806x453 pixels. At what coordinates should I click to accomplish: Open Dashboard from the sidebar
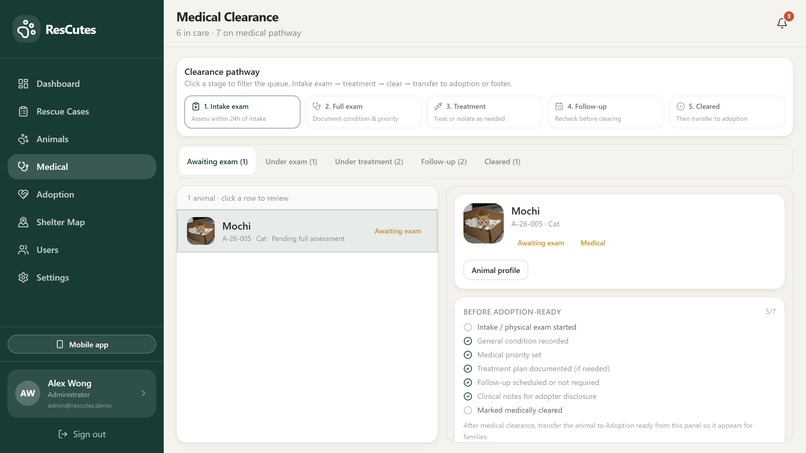82,84
